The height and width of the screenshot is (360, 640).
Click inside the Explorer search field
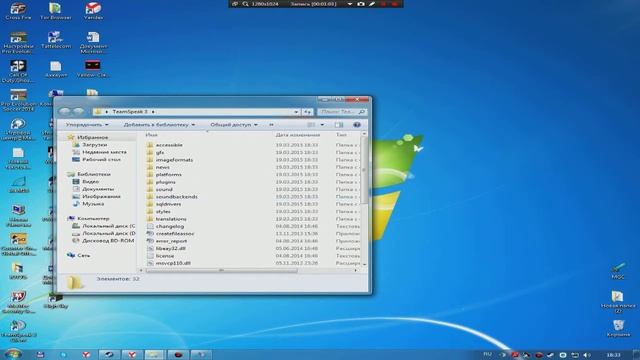341,111
